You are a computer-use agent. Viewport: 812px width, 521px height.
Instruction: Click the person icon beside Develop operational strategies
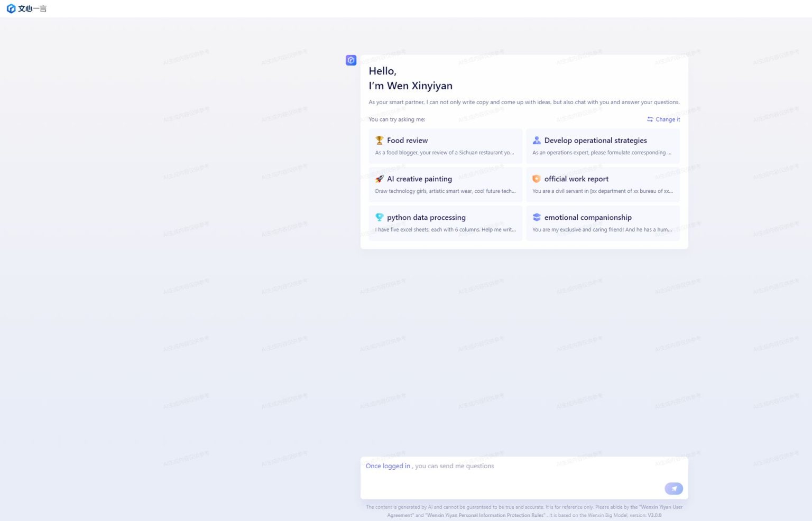pyautogui.click(x=537, y=140)
